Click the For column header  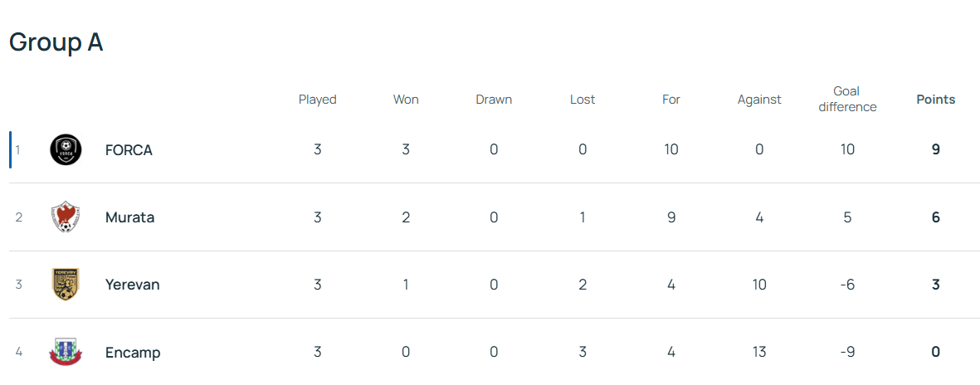click(x=671, y=100)
